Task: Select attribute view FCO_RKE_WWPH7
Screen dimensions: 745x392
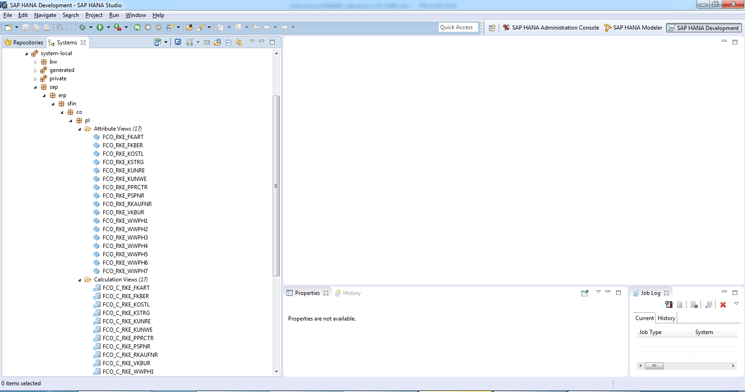Action: point(125,271)
